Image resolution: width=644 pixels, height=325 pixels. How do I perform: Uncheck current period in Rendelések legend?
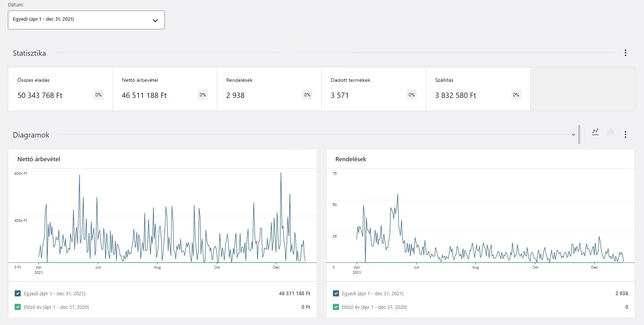(336, 293)
